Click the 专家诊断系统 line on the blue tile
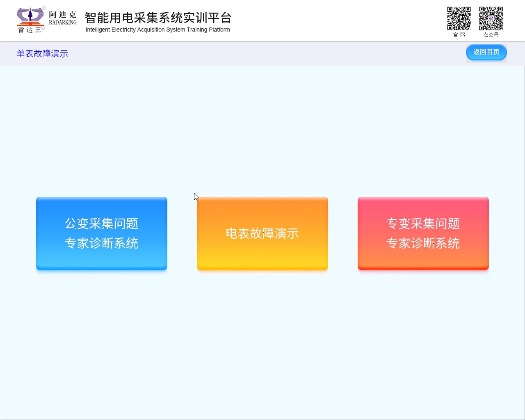 point(102,243)
